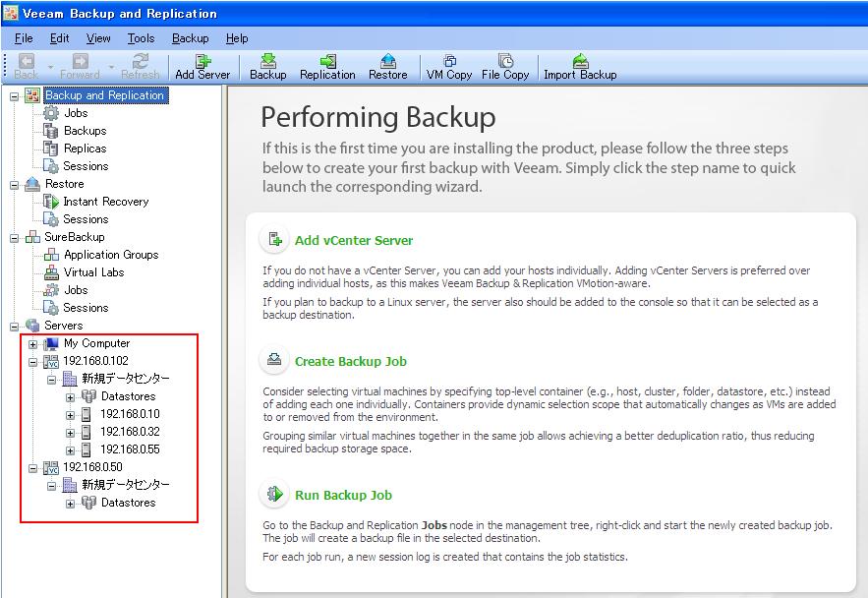Click the Create Backup Job link

coord(351,361)
